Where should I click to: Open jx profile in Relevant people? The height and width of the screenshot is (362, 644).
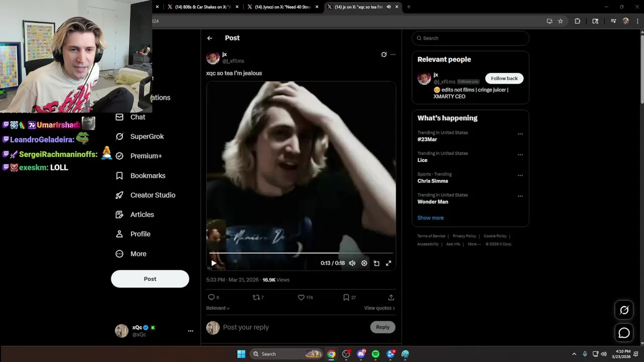(436, 75)
